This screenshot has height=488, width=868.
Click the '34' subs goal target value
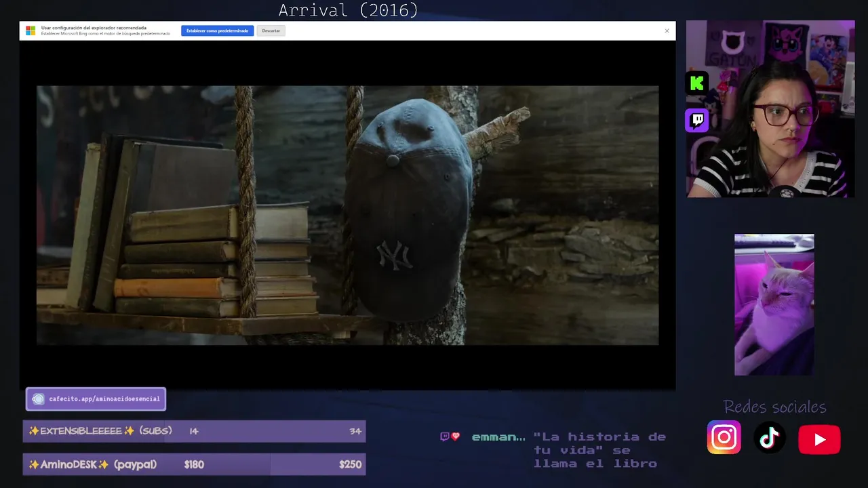(355, 431)
